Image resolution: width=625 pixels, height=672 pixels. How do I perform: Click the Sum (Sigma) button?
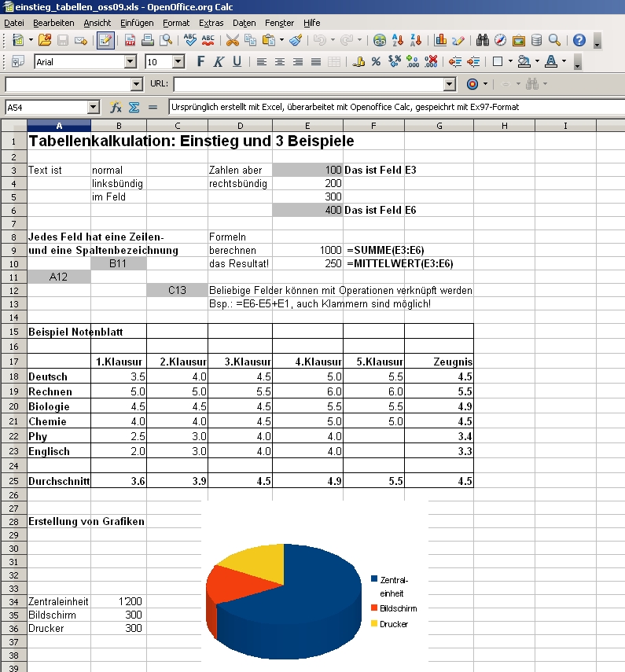coord(134,107)
